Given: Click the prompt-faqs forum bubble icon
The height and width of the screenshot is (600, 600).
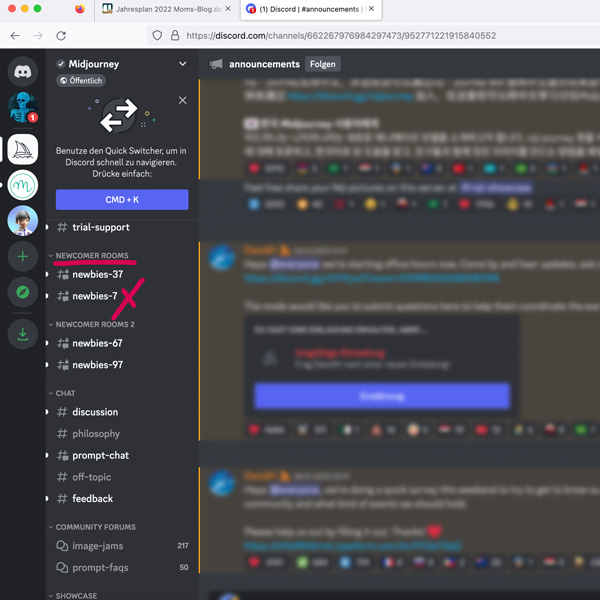Looking at the screenshot, I should click(62, 567).
